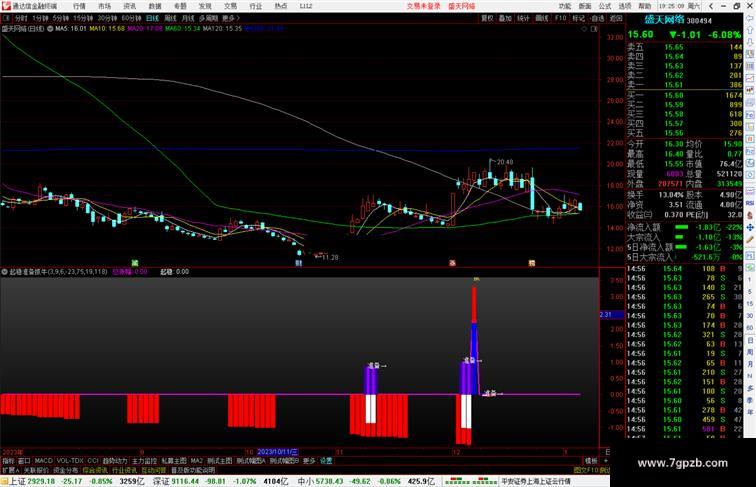This screenshot has width=756, height=487.
Task: Open the 多周期 multi-period view
Action: [x=208, y=18]
